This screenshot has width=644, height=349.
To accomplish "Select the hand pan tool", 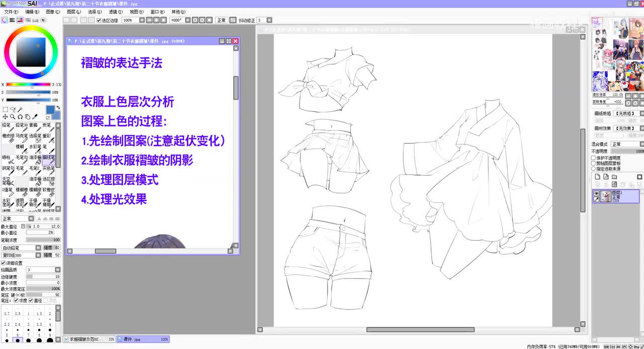I will (28, 117).
